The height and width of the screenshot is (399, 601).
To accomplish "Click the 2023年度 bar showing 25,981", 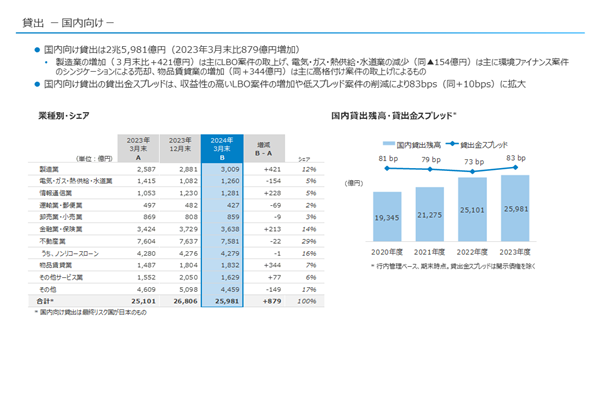I will [x=515, y=208].
